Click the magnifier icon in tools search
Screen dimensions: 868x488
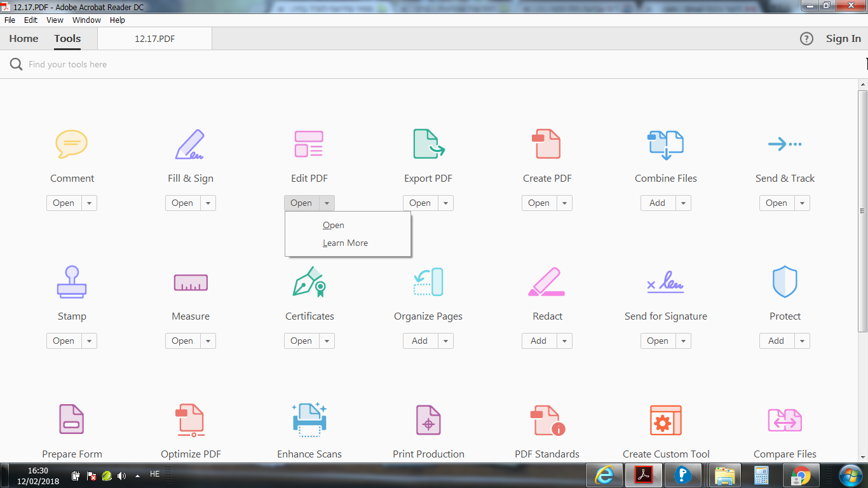pyautogui.click(x=16, y=64)
